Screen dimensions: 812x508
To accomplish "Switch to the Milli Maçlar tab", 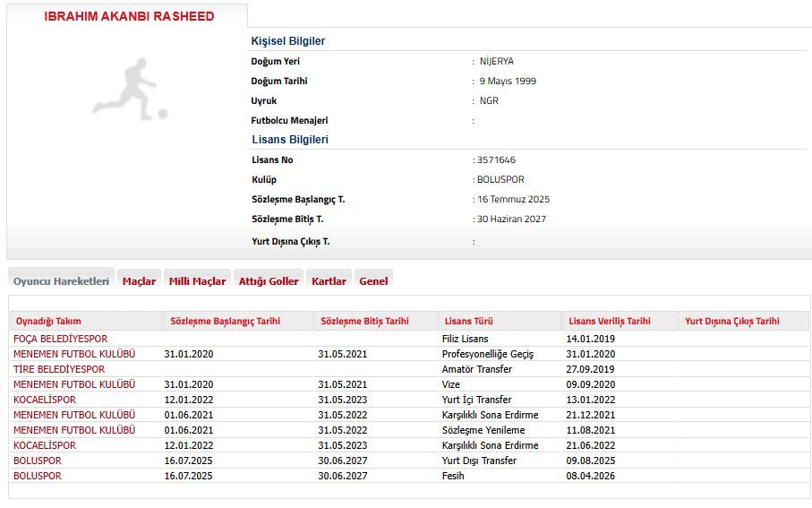I will pyautogui.click(x=197, y=281).
